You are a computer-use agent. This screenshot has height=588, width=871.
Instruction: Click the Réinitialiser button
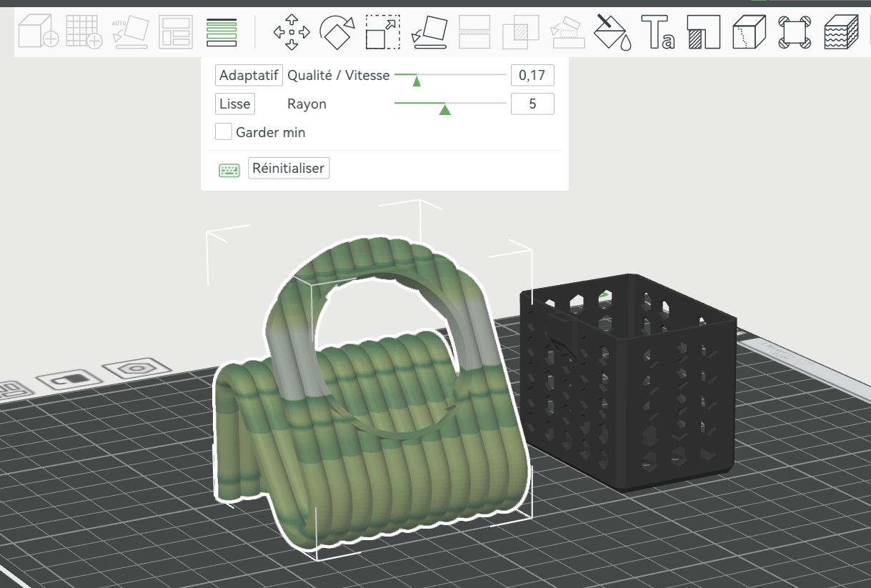point(289,169)
